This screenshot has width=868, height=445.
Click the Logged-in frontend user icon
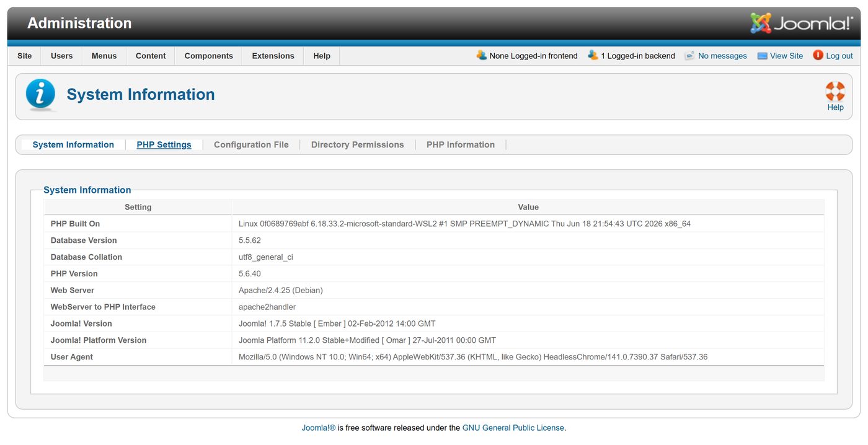(482, 55)
